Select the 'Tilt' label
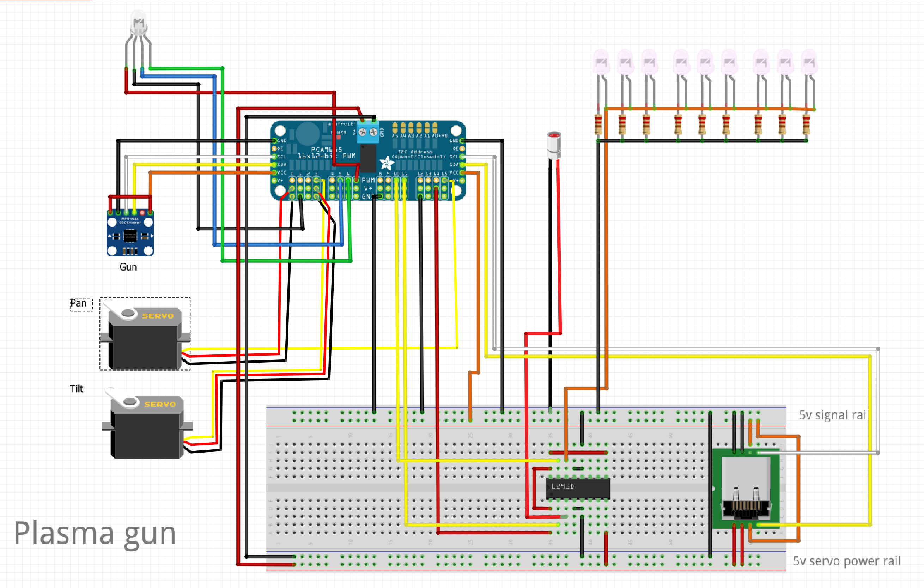The width and height of the screenshot is (924, 588). click(x=77, y=389)
